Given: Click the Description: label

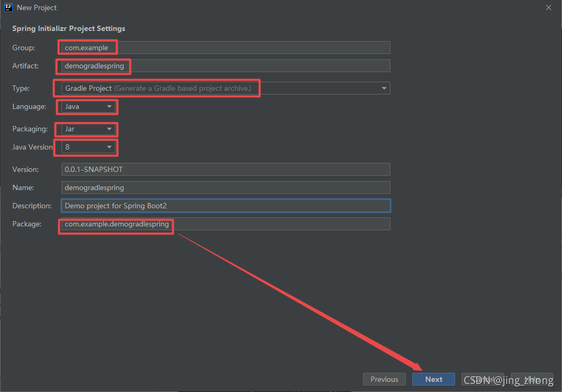Looking at the screenshot, I should coord(32,206).
